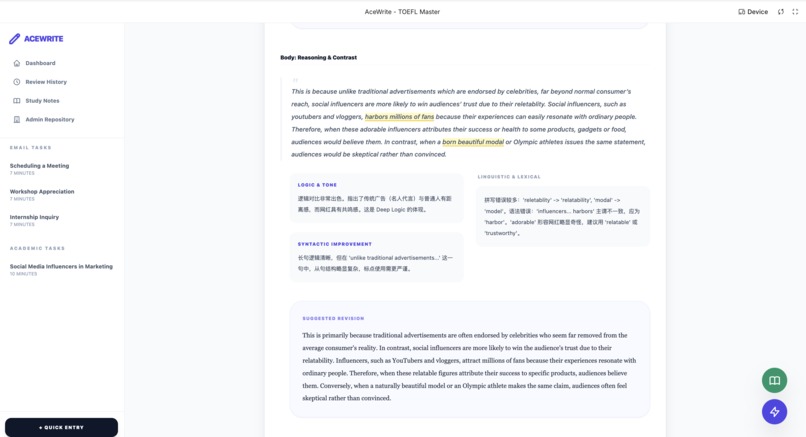Click the Device label in top bar
Image resolution: width=806 pixels, height=437 pixels.
[x=757, y=12]
